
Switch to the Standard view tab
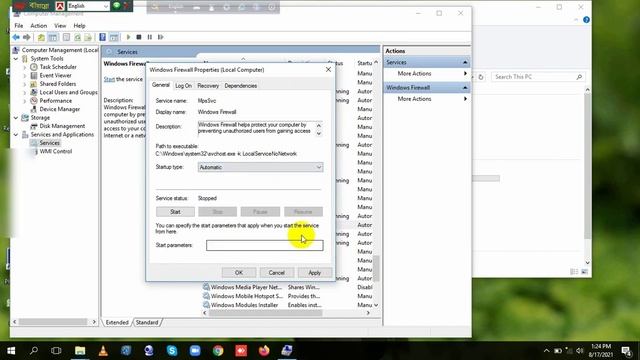tap(147, 322)
